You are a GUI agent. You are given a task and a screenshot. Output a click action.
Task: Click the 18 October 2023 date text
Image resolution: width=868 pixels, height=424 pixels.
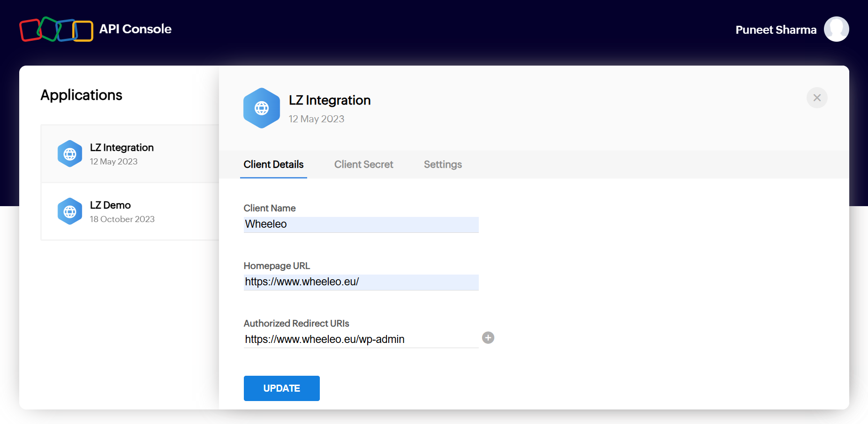point(122,219)
